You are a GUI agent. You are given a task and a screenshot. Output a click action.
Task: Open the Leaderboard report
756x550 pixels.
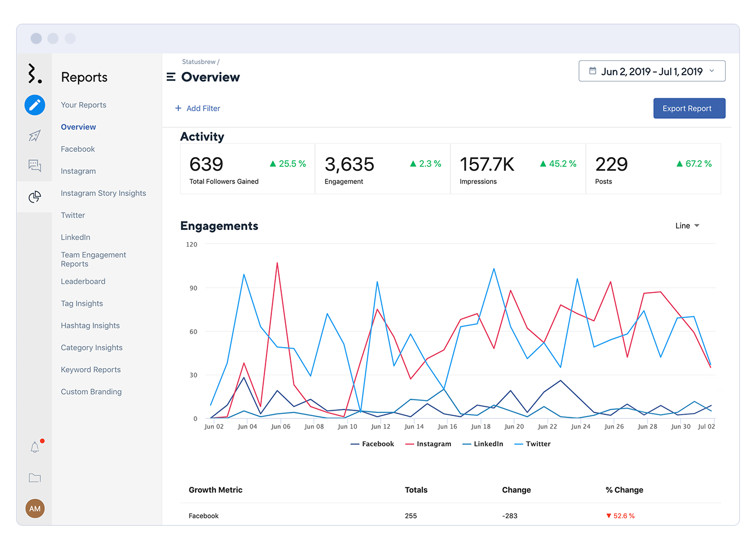[83, 281]
